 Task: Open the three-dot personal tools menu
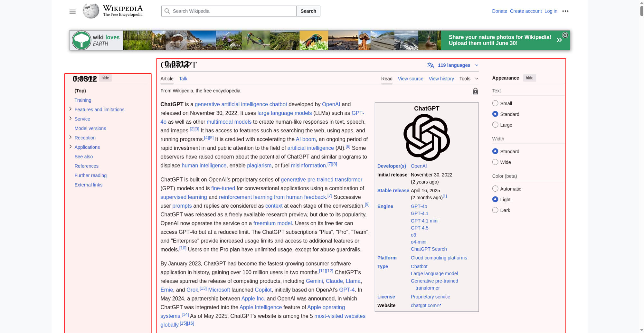[x=565, y=11]
